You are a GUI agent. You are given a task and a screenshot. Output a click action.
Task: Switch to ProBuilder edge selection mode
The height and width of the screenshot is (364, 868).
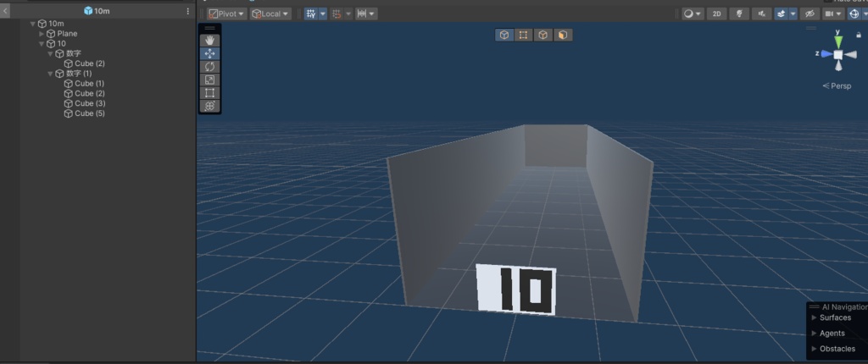pyautogui.click(x=543, y=35)
